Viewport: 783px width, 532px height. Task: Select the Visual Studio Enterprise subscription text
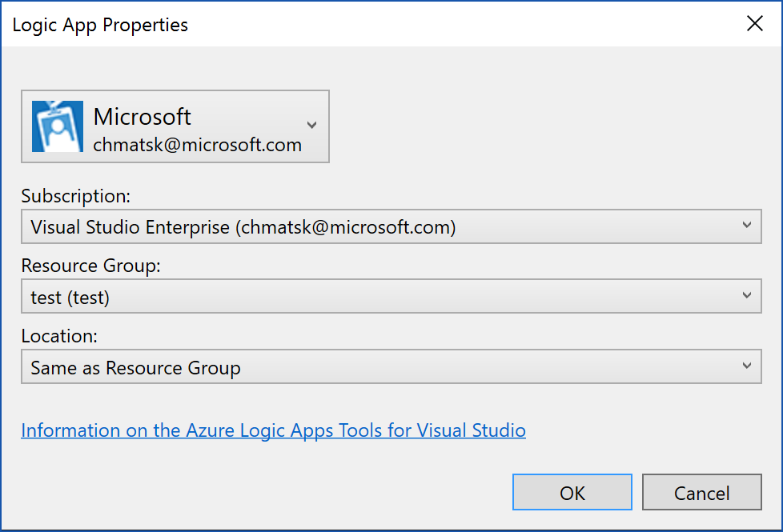243,227
